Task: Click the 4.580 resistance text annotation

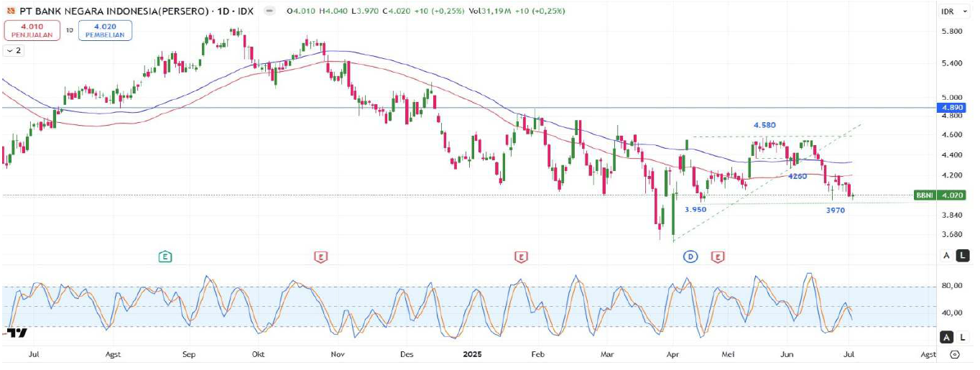Action: 764,125
